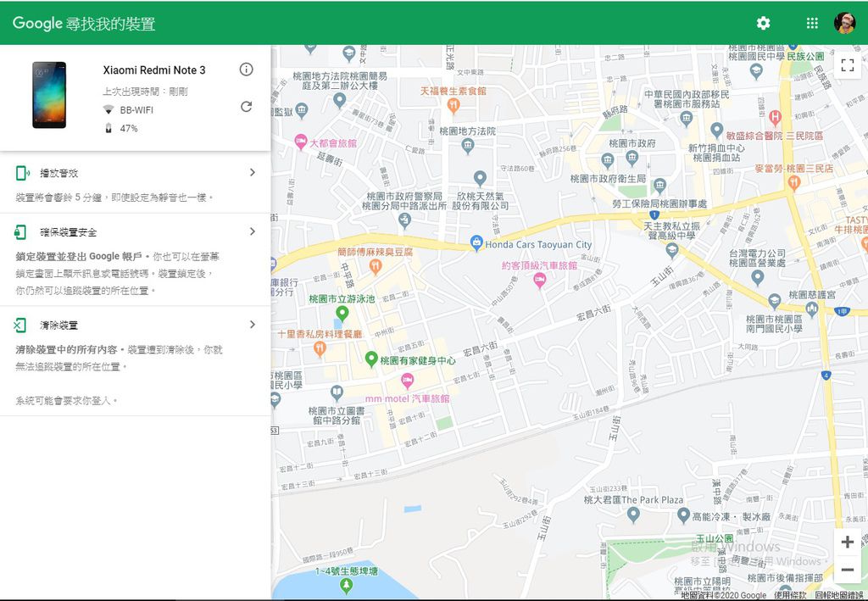Screen dimensions: 868x601
Task: Expand the 清除裝置 chevron arrow
Action: (x=253, y=325)
